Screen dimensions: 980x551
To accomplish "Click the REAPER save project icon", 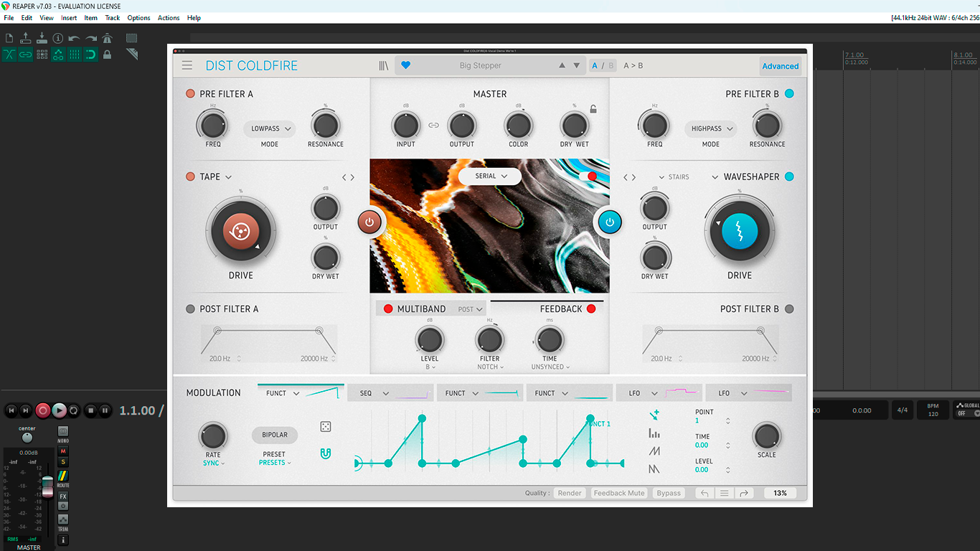I will [42, 38].
